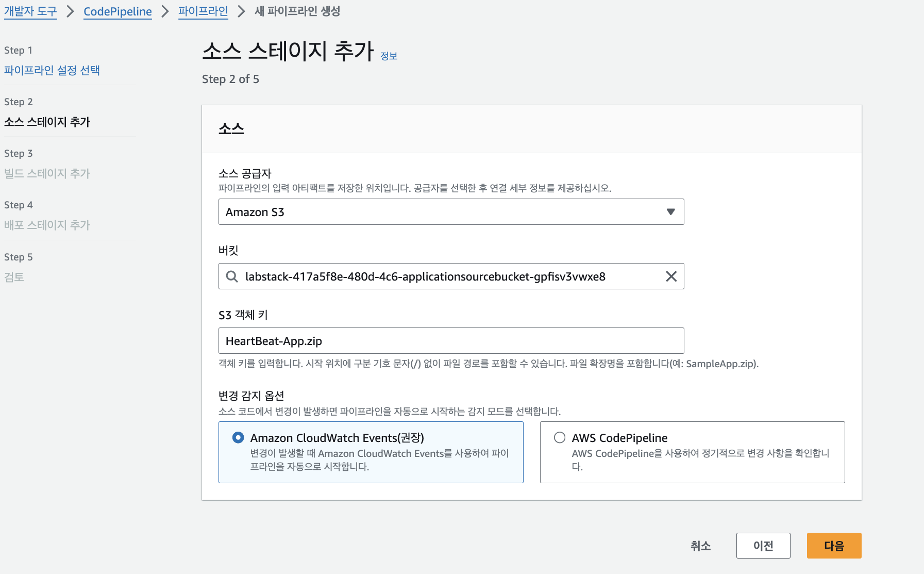
Task: Click the 버킷 label
Action: [x=228, y=251]
